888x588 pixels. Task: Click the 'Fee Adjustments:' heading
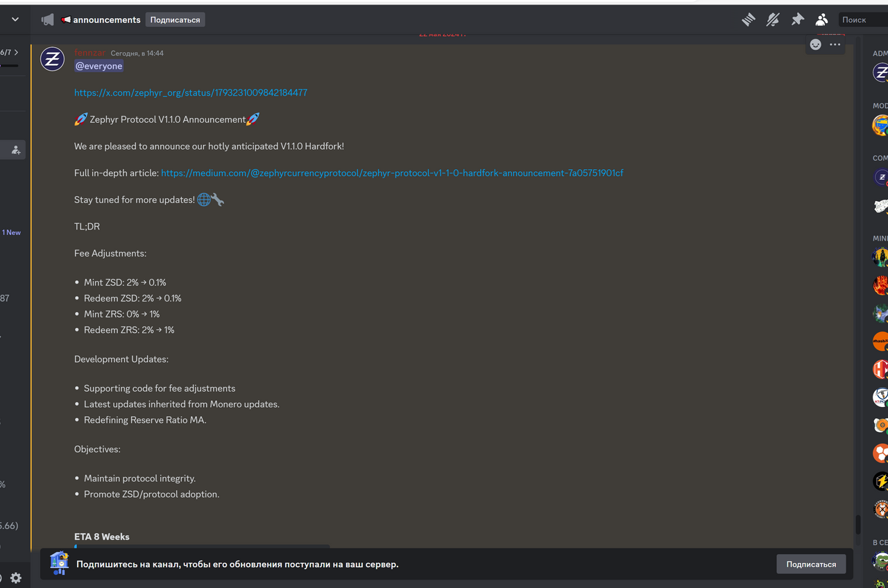pyautogui.click(x=110, y=254)
